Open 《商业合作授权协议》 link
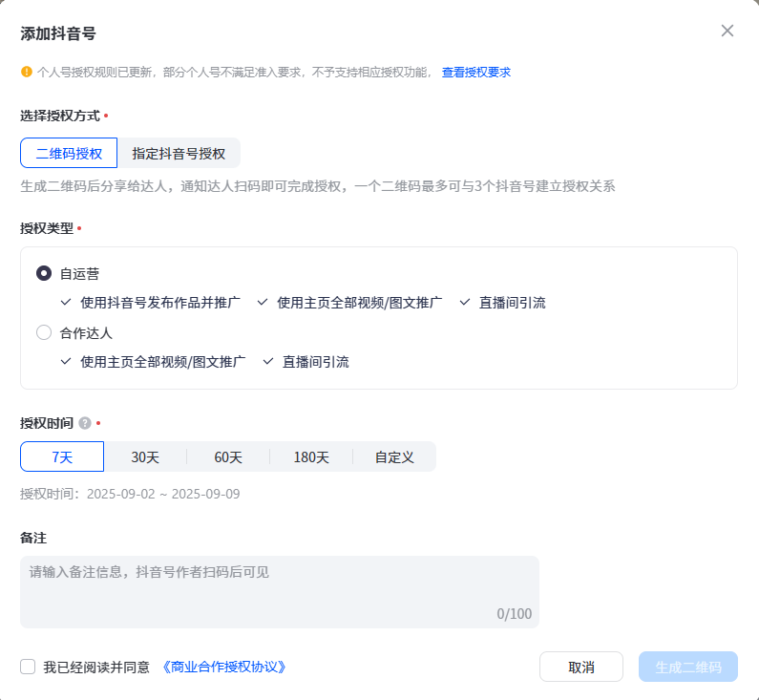Image resolution: width=759 pixels, height=700 pixels. point(223,667)
